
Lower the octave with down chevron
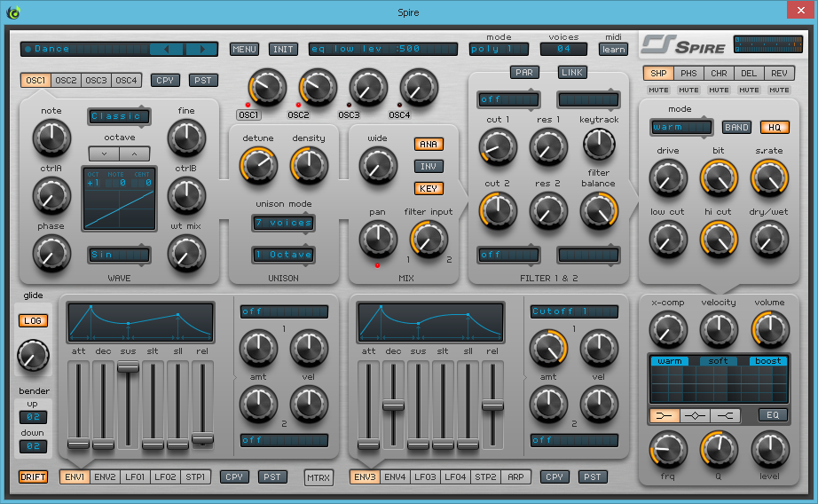pyautogui.click(x=104, y=154)
